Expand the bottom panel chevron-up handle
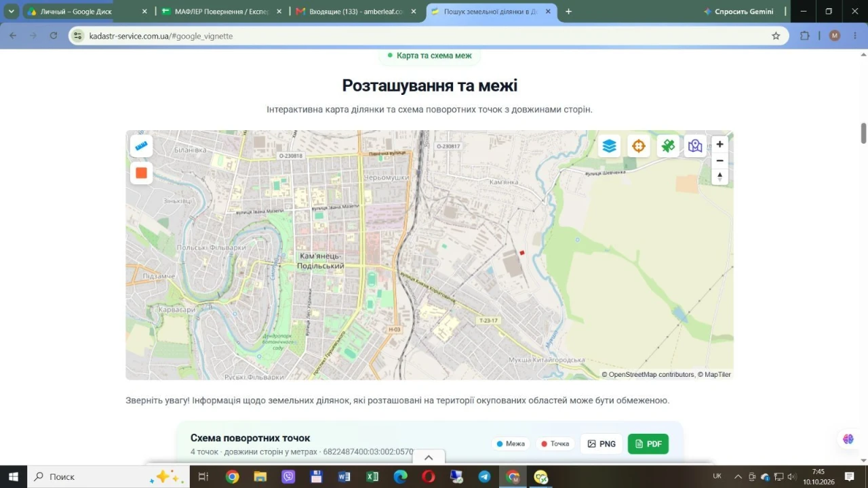The height and width of the screenshot is (488, 868). 429,457
